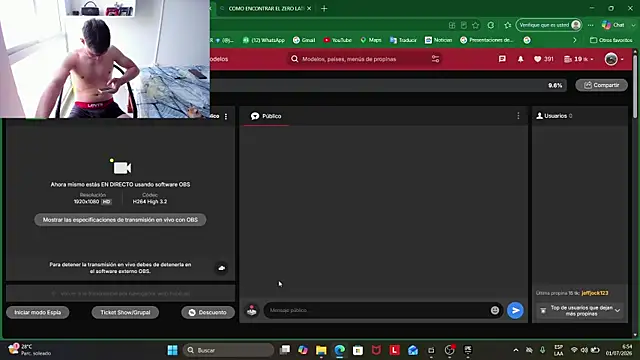Open Presentaciones de... bookmark
This screenshot has height=360, width=640.
[x=487, y=40]
